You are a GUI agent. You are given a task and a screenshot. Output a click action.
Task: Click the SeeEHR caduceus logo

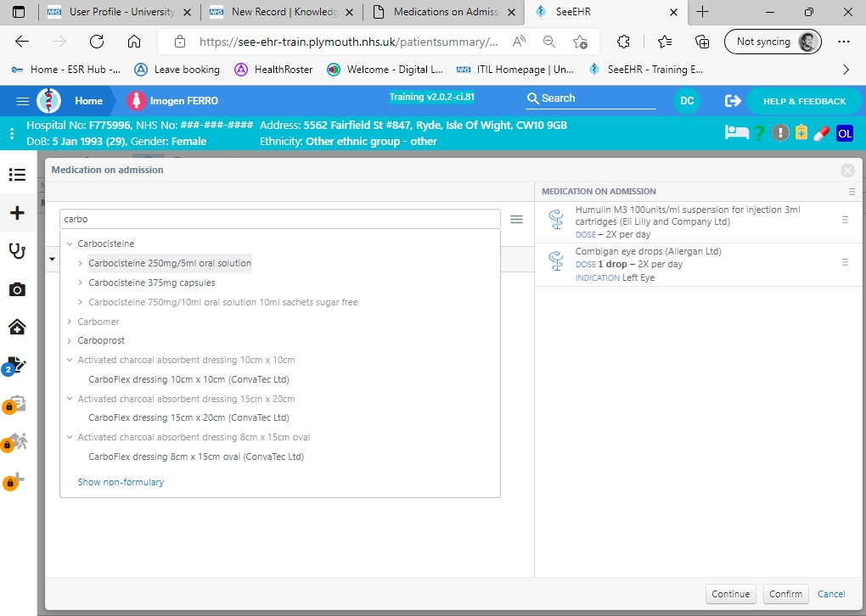(48, 100)
